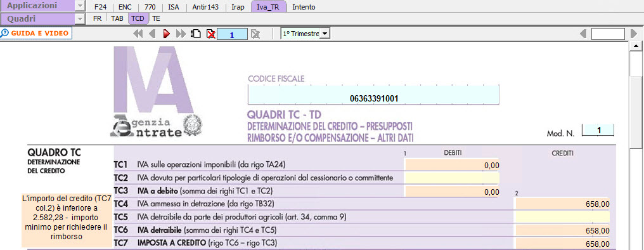Click the TC2 IVA dovuta debit field
Viewport: 644px width, 250px height.
[452, 178]
